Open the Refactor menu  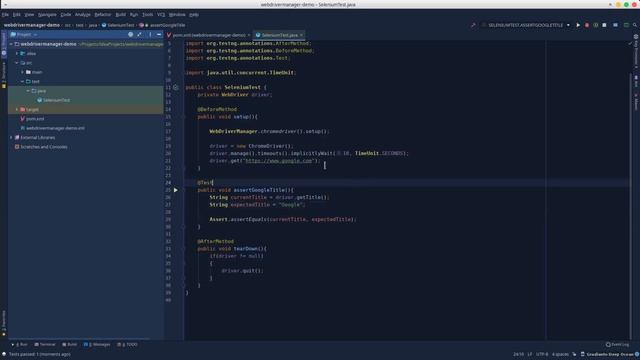(x=103, y=15)
